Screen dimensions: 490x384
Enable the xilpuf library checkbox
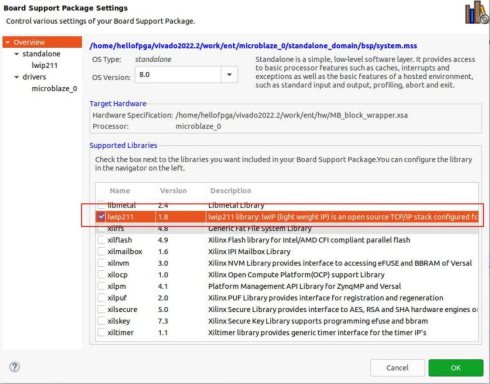point(101,298)
